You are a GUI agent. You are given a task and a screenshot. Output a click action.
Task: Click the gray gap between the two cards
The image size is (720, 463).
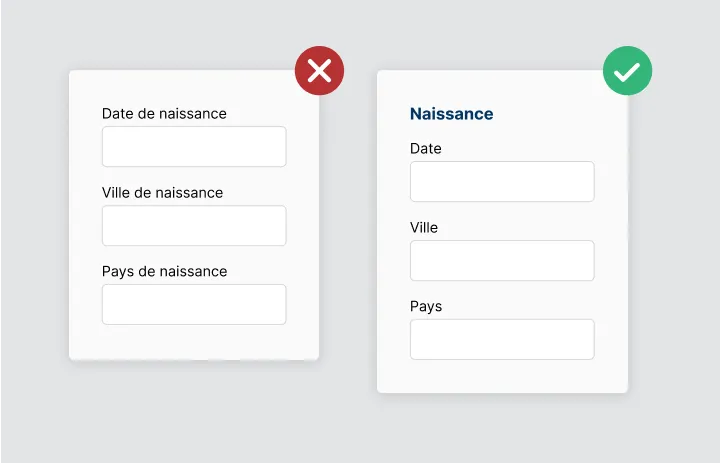(348, 230)
